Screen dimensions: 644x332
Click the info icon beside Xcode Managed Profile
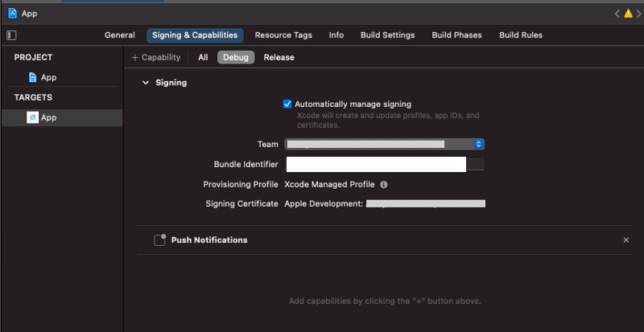click(x=384, y=185)
